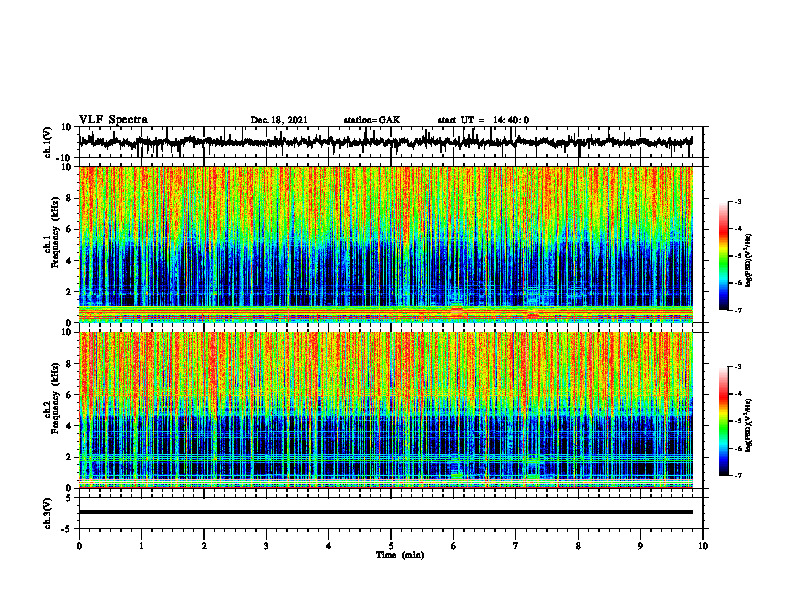This screenshot has width=792, height=612.
Task: Click the ch.2 spectrogram color scale bar
Action: (x=723, y=421)
